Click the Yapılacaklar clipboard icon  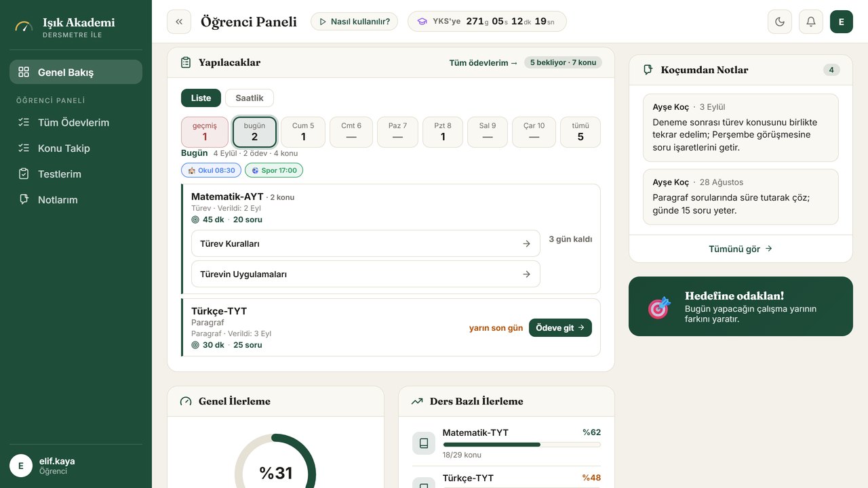[186, 62]
